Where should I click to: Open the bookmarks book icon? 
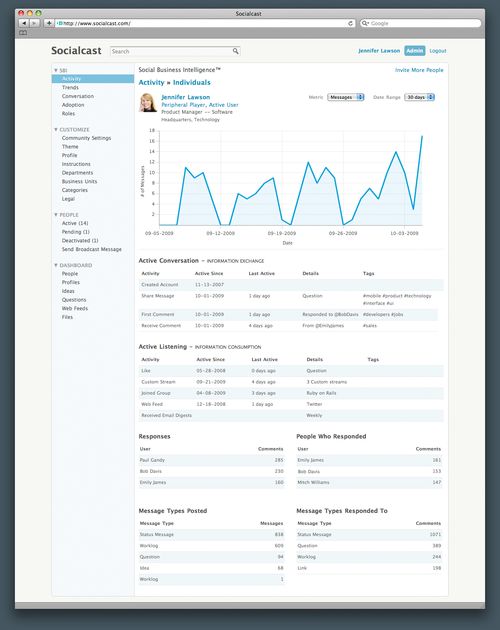point(23,33)
